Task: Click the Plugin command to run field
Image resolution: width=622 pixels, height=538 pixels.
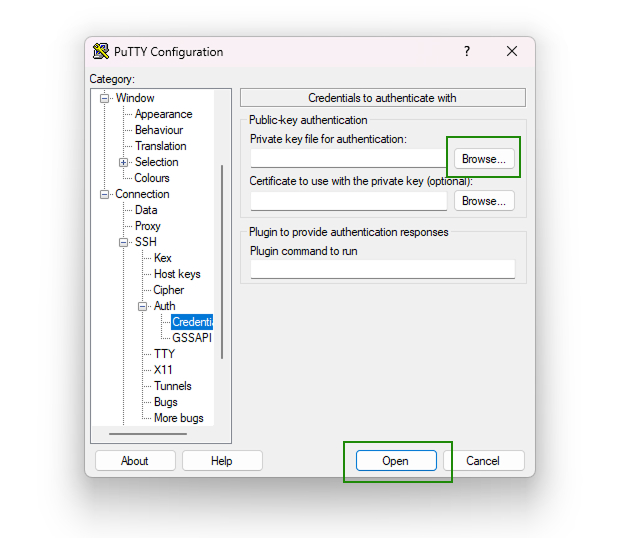Action: click(x=382, y=269)
